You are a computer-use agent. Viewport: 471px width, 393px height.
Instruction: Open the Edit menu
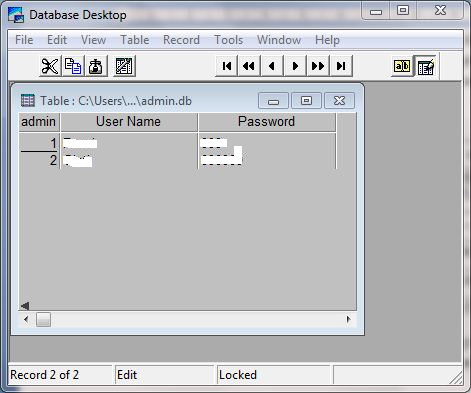pos(57,40)
